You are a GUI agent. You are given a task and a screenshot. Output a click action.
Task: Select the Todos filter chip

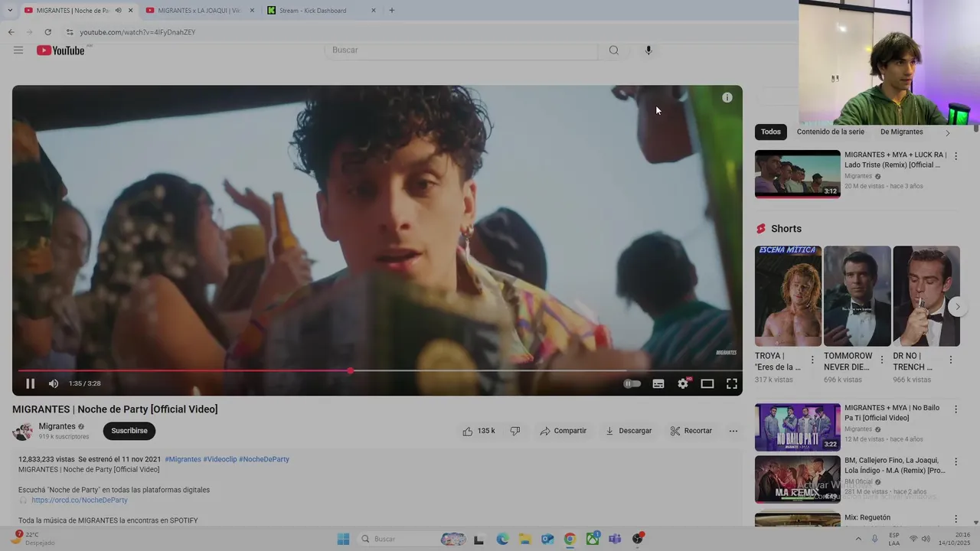(x=771, y=132)
